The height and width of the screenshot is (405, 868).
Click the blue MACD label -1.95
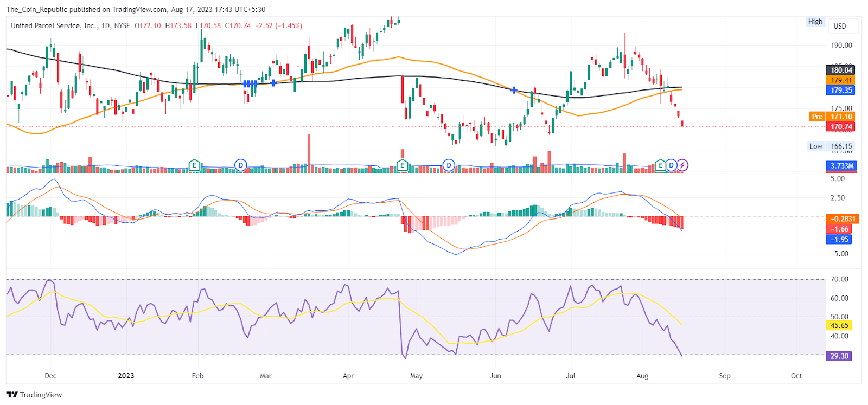pyautogui.click(x=839, y=240)
